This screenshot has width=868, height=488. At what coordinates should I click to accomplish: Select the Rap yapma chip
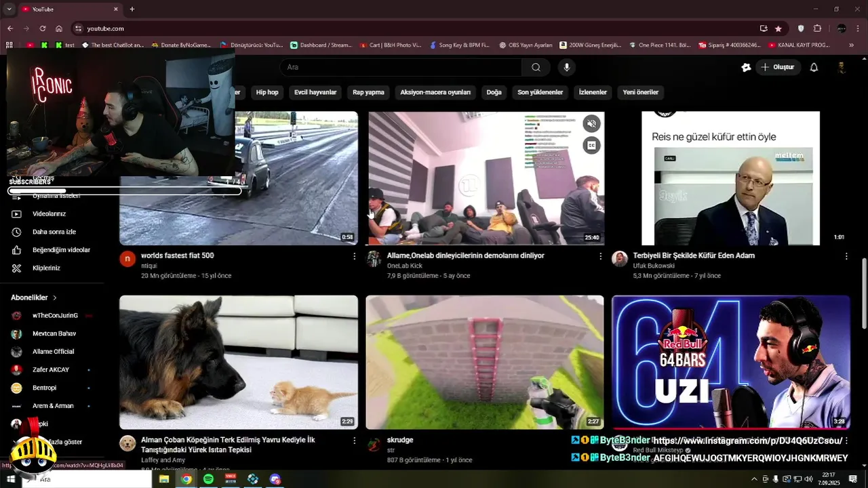click(368, 92)
